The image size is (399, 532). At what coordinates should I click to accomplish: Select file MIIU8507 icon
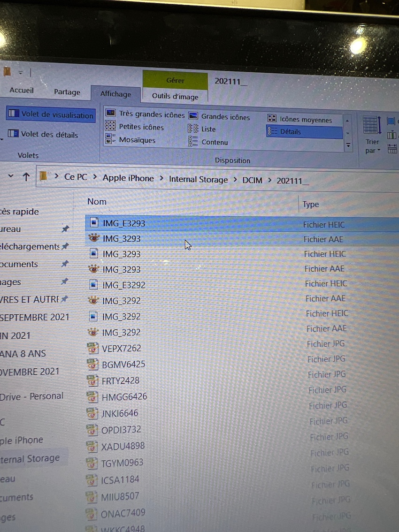pos(91,496)
